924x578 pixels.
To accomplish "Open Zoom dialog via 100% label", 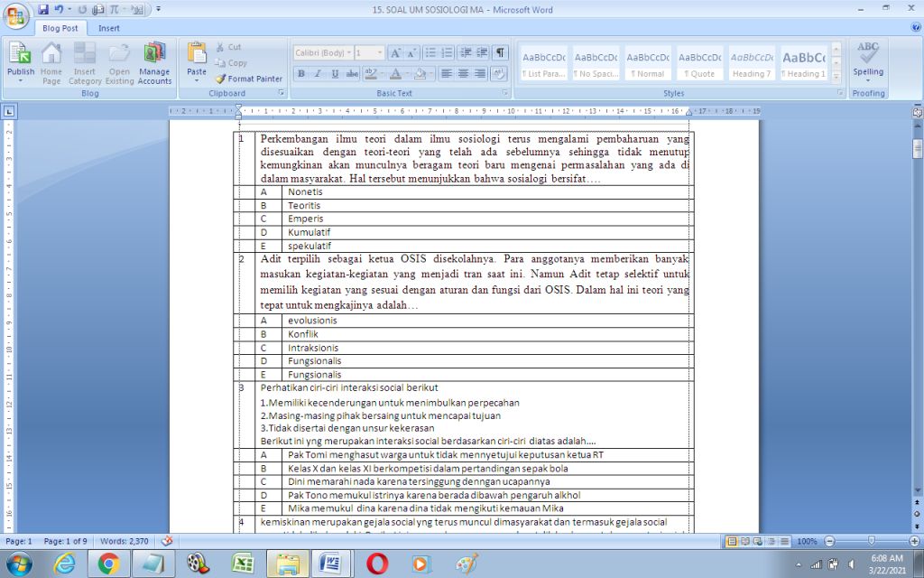I will [x=807, y=541].
